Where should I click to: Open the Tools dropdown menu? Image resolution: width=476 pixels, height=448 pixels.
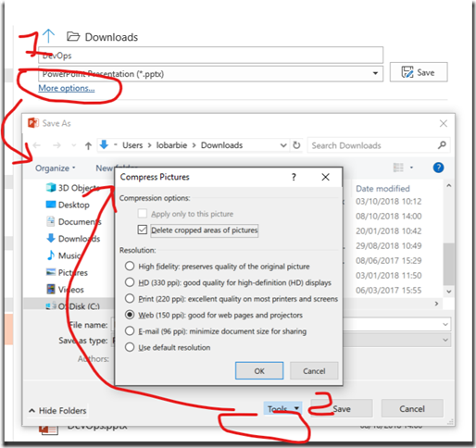282,409
